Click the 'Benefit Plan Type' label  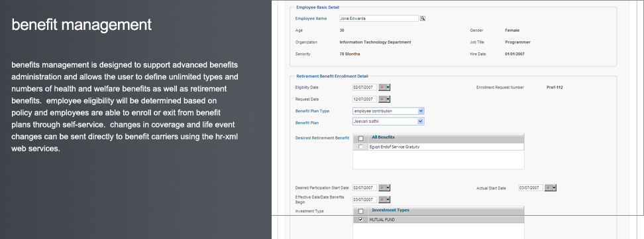[x=312, y=111]
